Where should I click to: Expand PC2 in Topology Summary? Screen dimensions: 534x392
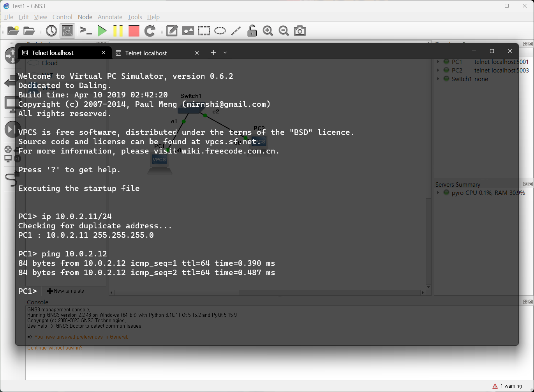(x=438, y=70)
